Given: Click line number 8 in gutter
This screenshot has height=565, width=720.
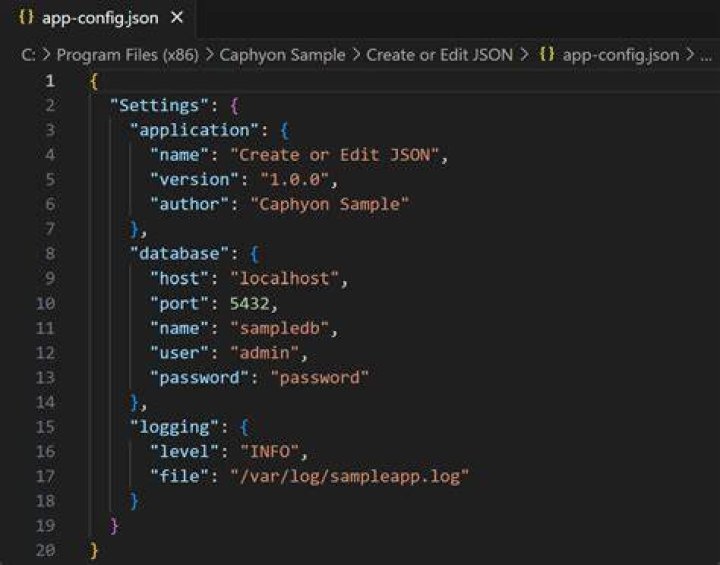Looking at the screenshot, I should point(50,254).
